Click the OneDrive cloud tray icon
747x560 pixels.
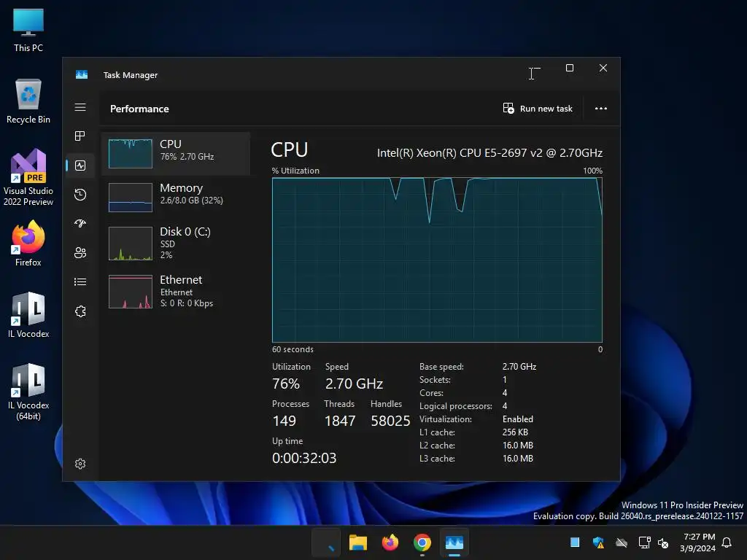[x=622, y=542]
